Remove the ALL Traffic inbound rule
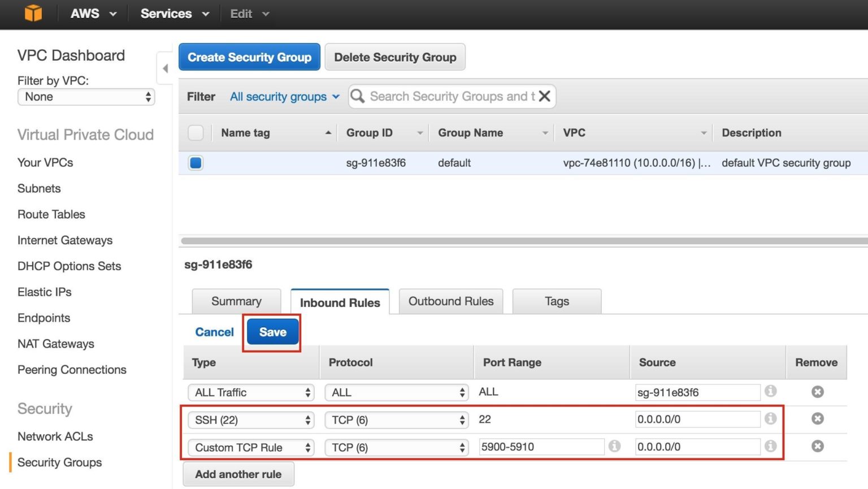Screen dimensions: 868x489 point(817,392)
